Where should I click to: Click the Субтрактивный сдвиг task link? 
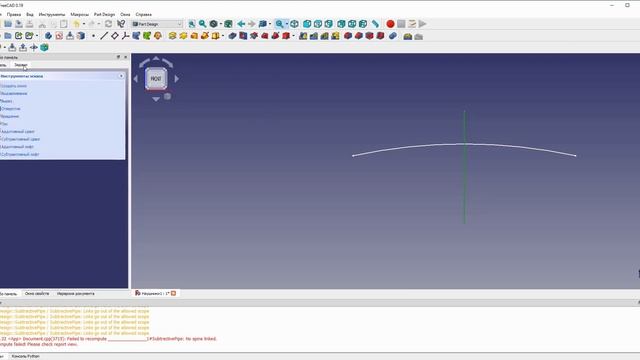20,139
